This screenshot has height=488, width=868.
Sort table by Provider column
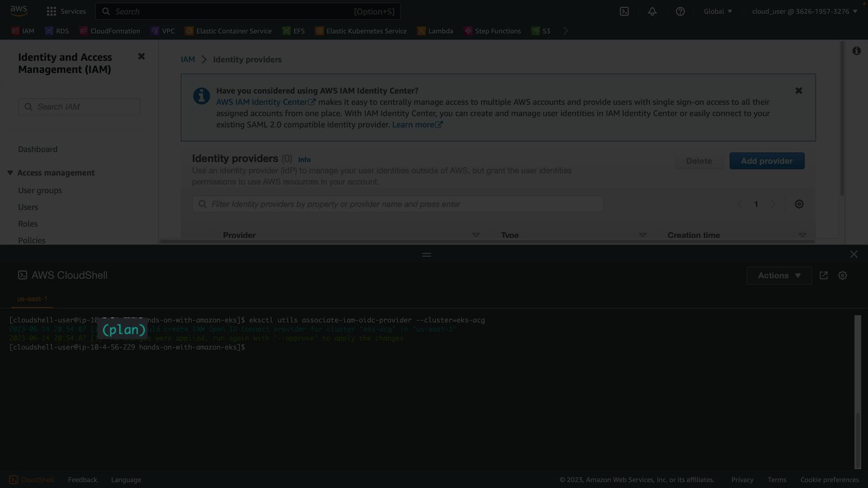pos(239,235)
